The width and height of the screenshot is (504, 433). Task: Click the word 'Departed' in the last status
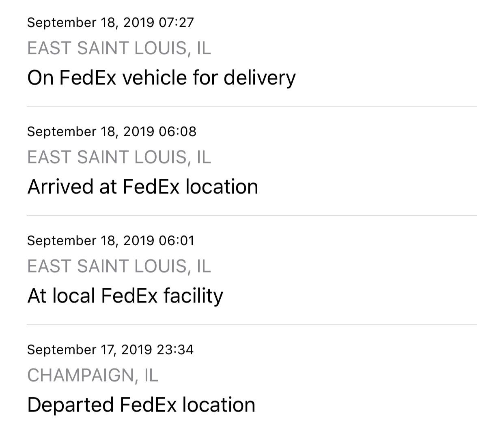click(x=70, y=405)
